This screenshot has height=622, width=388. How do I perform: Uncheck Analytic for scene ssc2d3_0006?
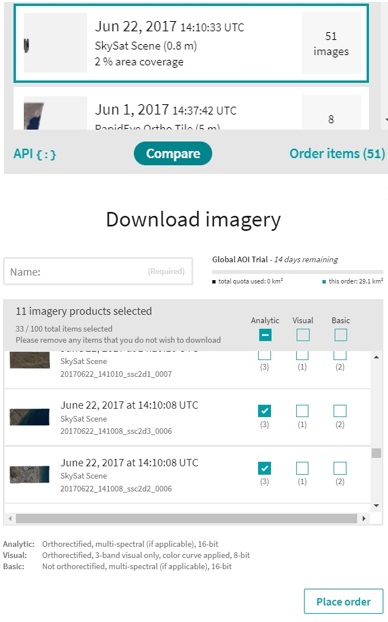point(265,411)
